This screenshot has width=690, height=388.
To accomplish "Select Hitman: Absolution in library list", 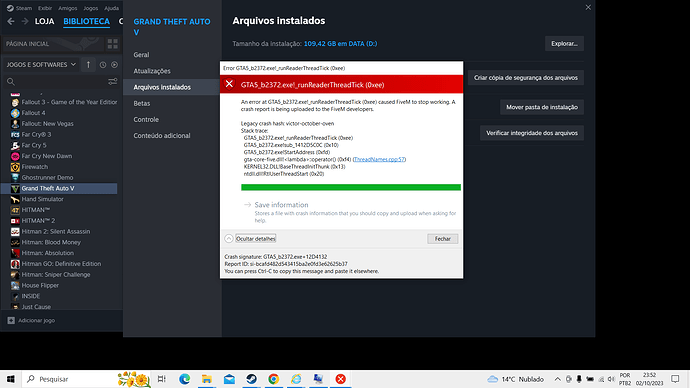I will [48, 253].
